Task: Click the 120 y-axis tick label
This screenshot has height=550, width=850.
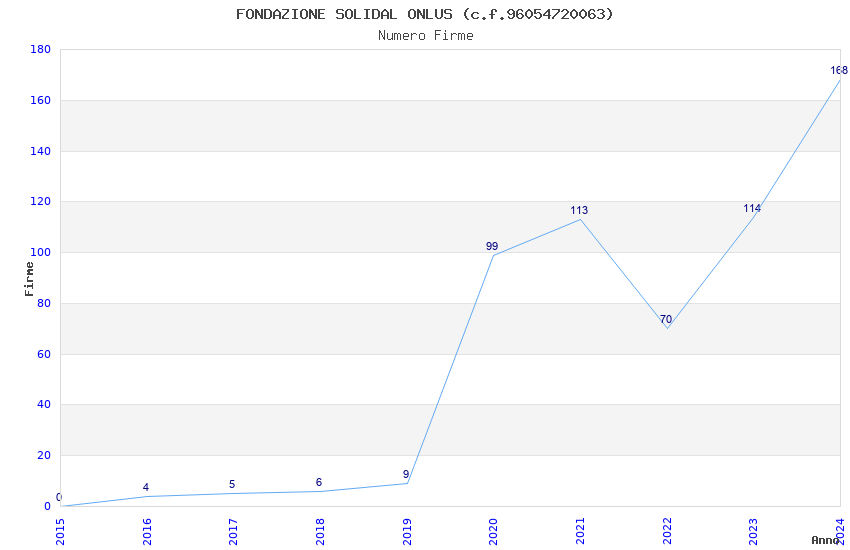Action: [x=40, y=202]
